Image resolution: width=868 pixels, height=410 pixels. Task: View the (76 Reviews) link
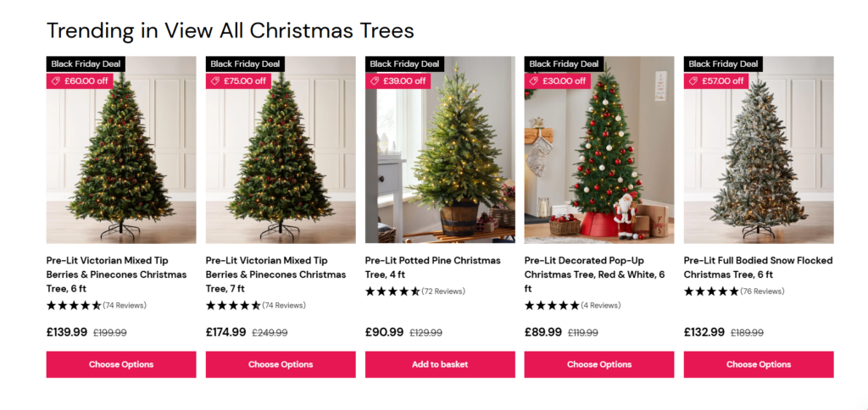click(762, 291)
